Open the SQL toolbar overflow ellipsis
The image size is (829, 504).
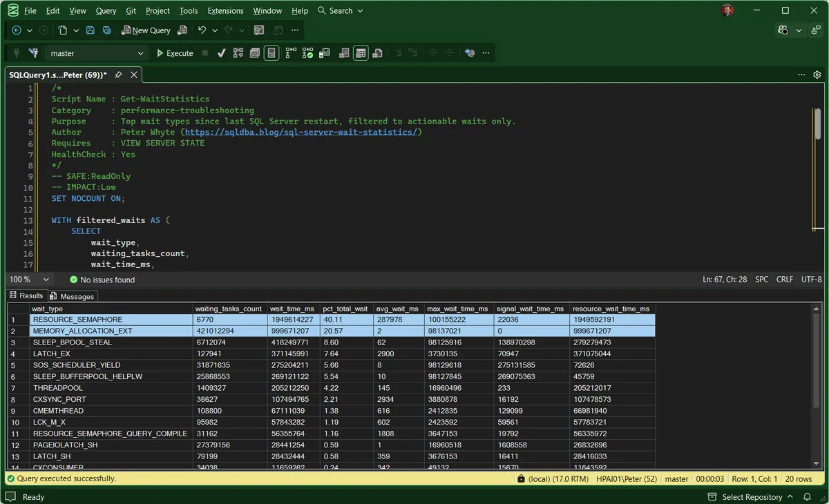pyautogui.click(x=486, y=53)
